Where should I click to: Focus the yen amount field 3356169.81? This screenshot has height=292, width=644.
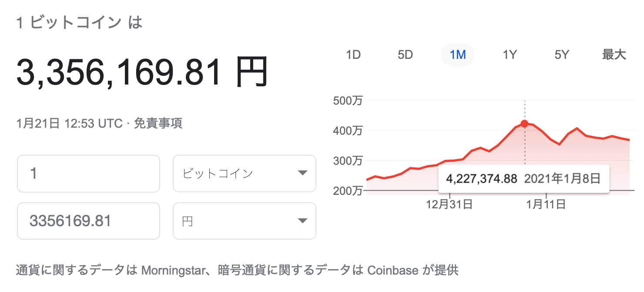click(88, 221)
